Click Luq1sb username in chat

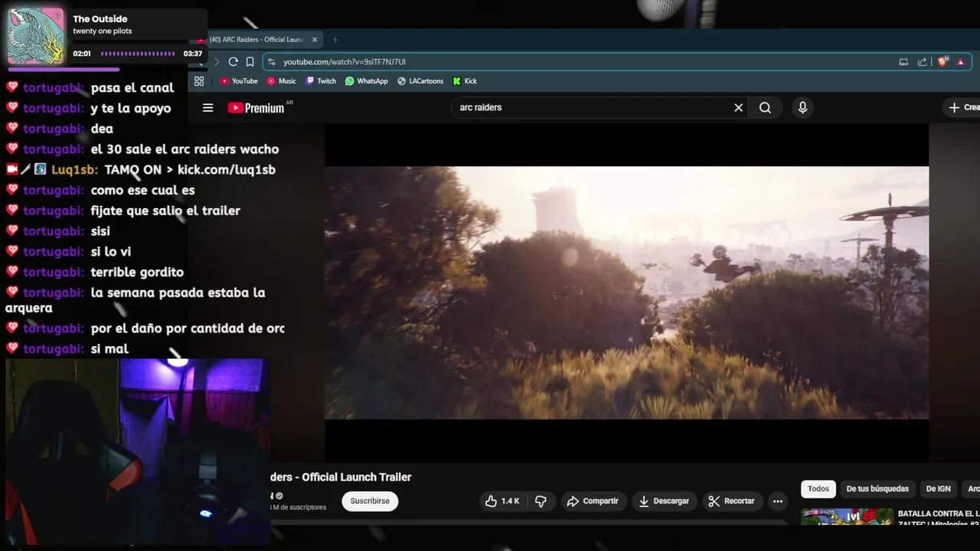[74, 170]
